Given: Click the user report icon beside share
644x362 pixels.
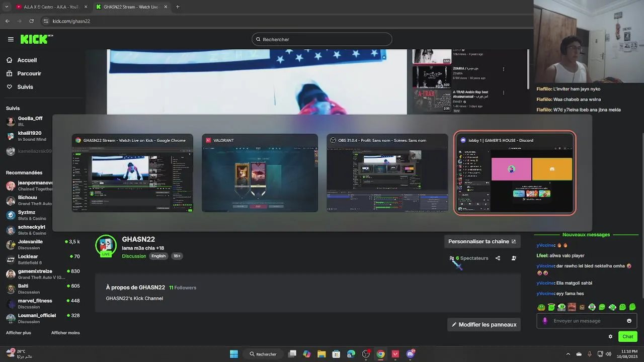Looking at the screenshot, I should tap(514, 258).
